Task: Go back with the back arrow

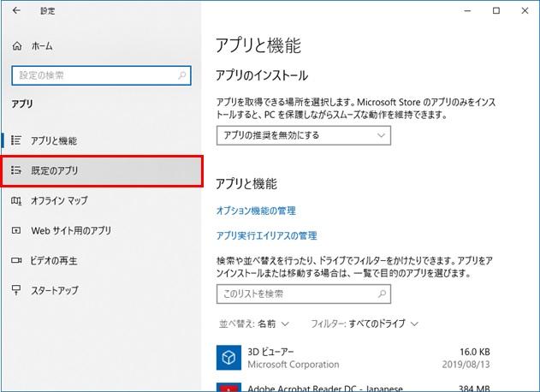Action: coord(16,10)
